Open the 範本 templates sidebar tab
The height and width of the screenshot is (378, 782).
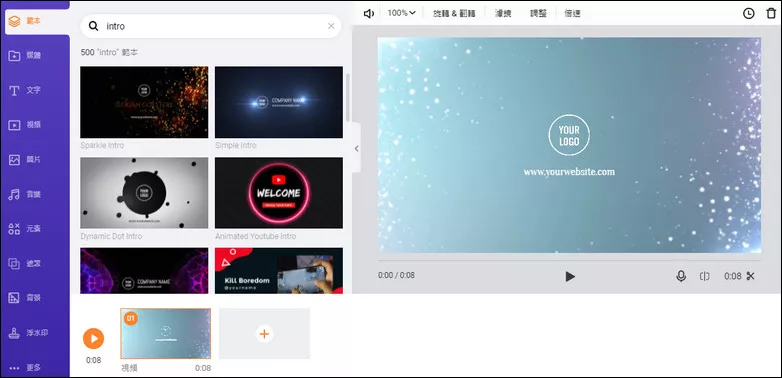pyautogui.click(x=37, y=22)
